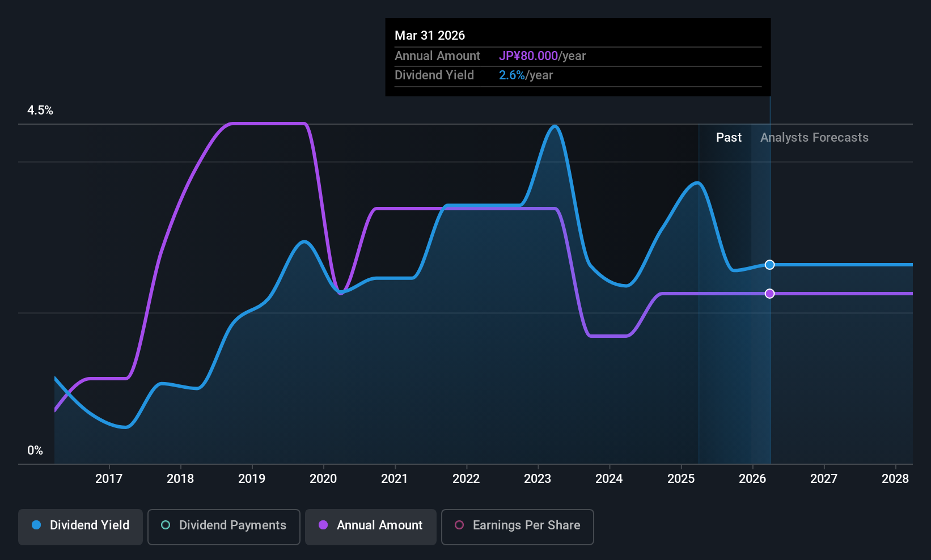Toggle the Dividend Yield legend button
Image resolution: width=931 pixels, height=560 pixels.
click(x=81, y=527)
